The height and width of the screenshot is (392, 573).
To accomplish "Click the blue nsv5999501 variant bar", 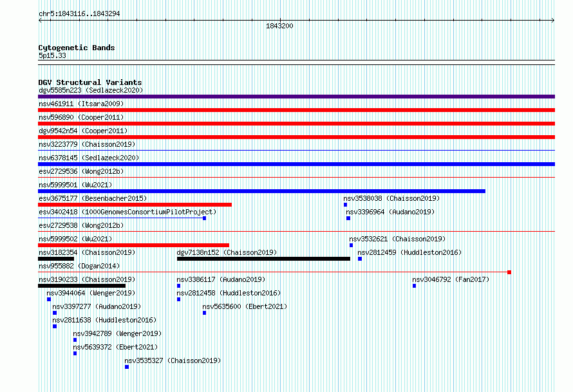I will pyautogui.click(x=261, y=191).
